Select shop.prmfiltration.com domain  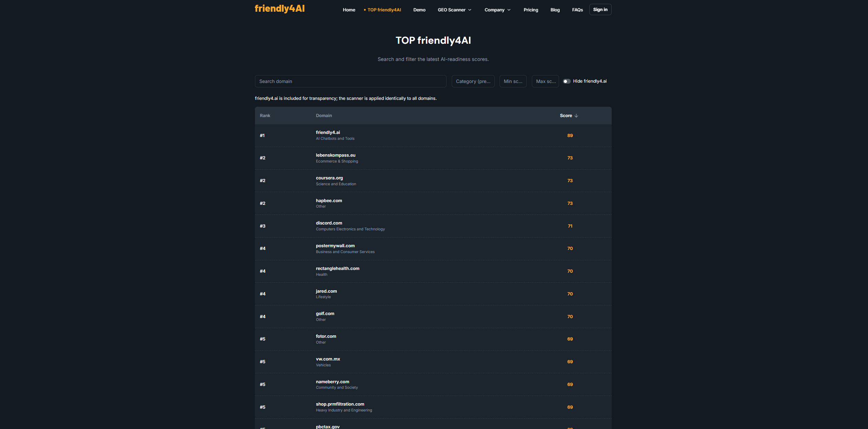tap(340, 404)
